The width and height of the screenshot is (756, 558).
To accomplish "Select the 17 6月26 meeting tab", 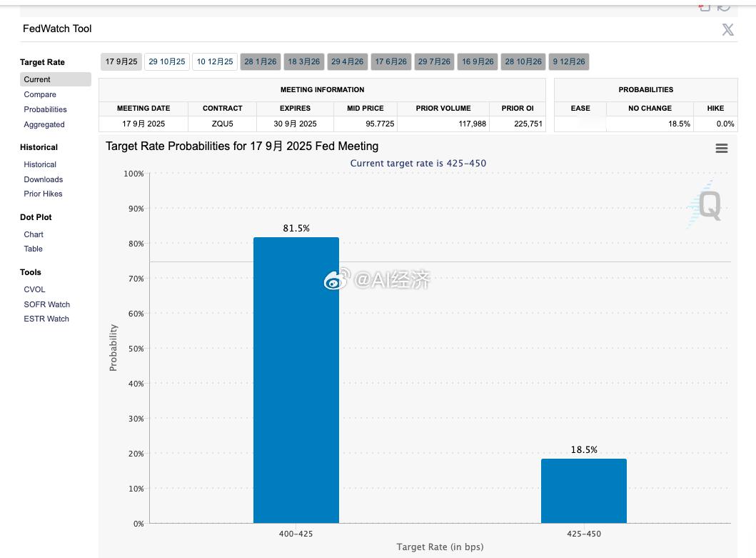I will [390, 61].
